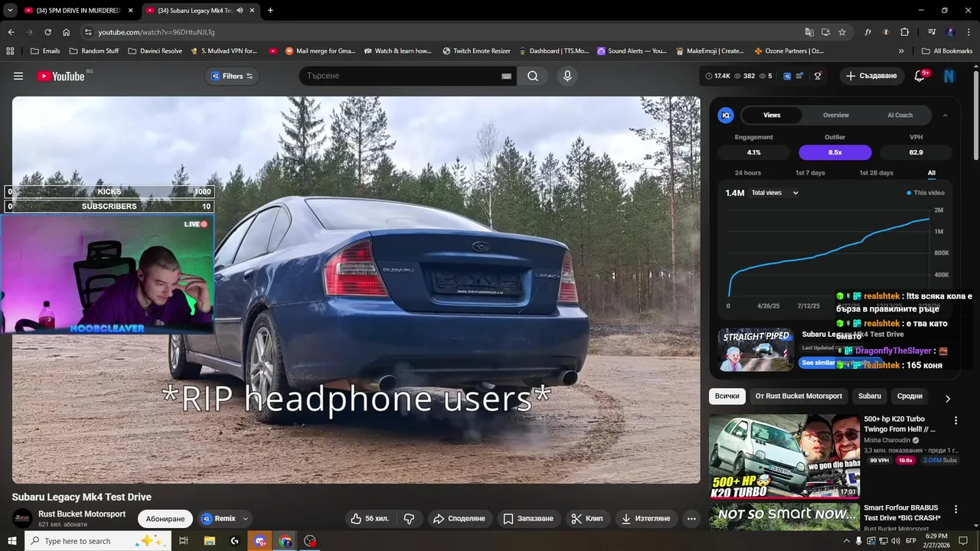The image size is (980, 551).
Task: Open the on-screen keyboard in search box
Action: [x=506, y=76]
